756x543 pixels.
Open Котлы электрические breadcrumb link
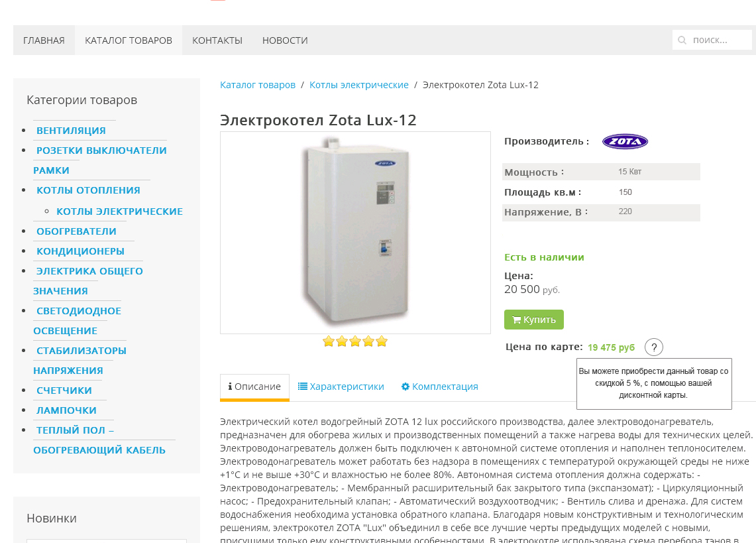click(359, 85)
